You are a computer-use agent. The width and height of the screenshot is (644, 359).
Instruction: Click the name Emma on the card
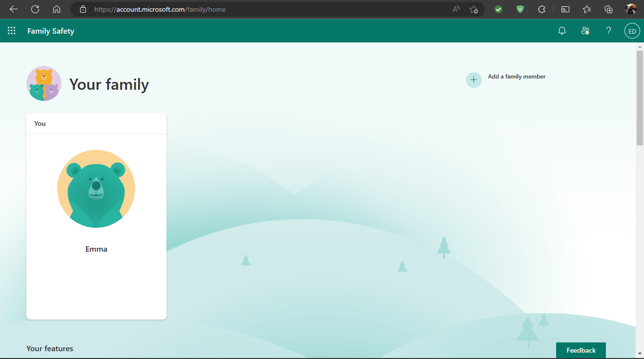(96, 249)
